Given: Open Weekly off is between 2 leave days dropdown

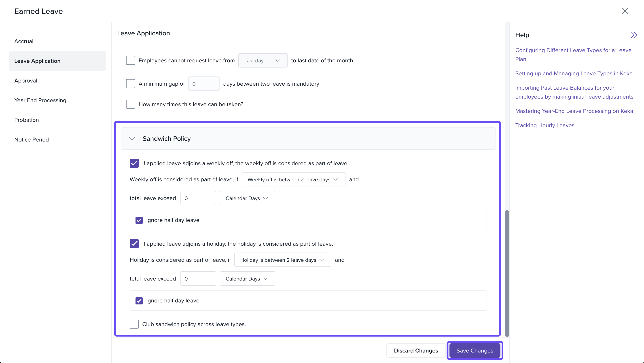Looking at the screenshot, I should click(x=293, y=179).
